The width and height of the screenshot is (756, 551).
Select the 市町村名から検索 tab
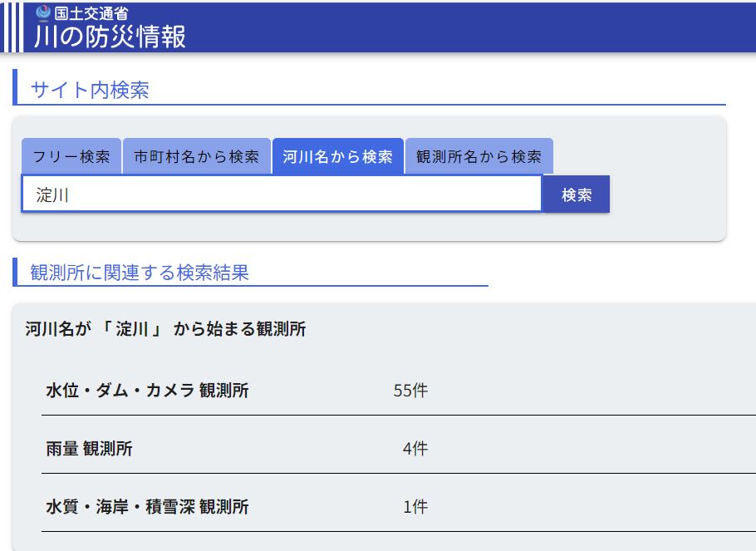click(197, 156)
